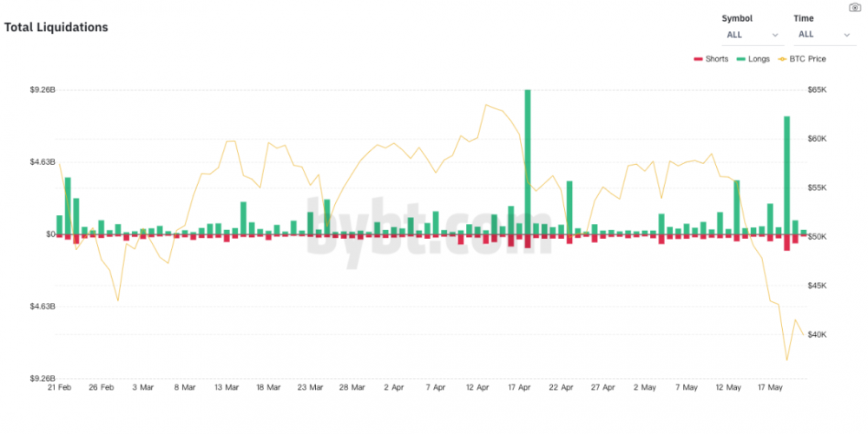Toggle the Longs legend series
The width and height of the screenshot is (868, 434).
pyautogui.click(x=752, y=59)
